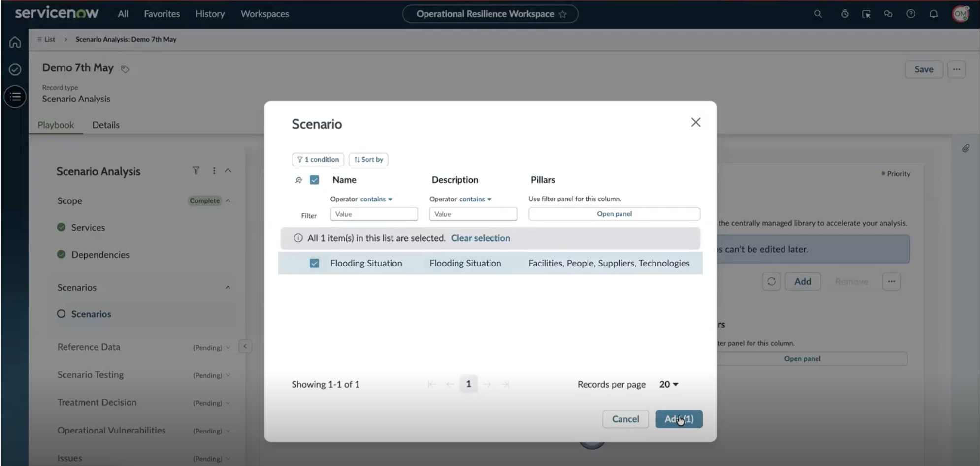
Task: Click Open panel for Pillars filter
Action: point(614,214)
